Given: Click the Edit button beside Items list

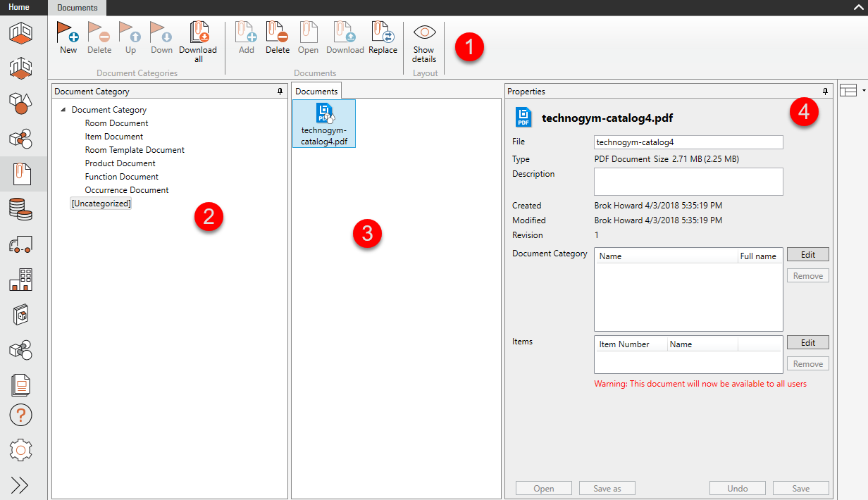Looking at the screenshot, I should 807,342.
